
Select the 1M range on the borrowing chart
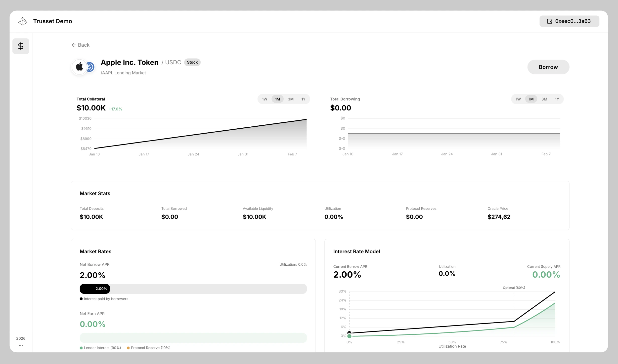pyautogui.click(x=531, y=99)
